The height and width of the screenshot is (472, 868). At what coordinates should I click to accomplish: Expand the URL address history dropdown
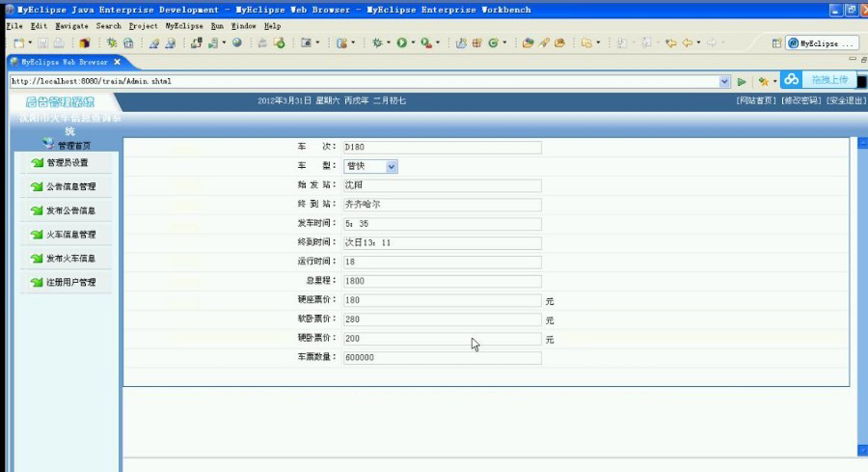point(724,81)
